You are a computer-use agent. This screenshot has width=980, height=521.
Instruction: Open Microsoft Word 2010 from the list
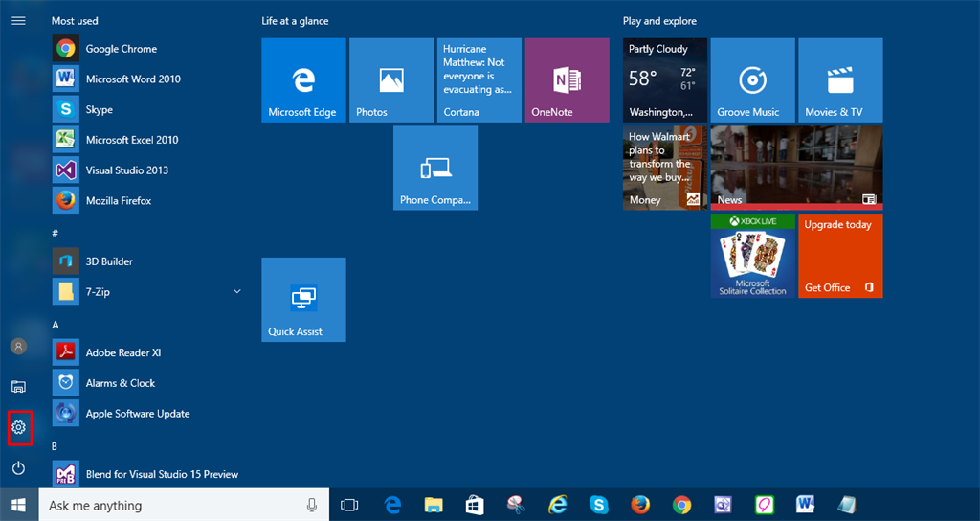132,79
